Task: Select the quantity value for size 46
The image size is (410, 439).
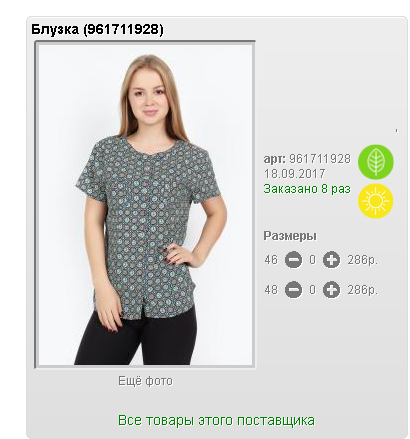Action: click(312, 260)
